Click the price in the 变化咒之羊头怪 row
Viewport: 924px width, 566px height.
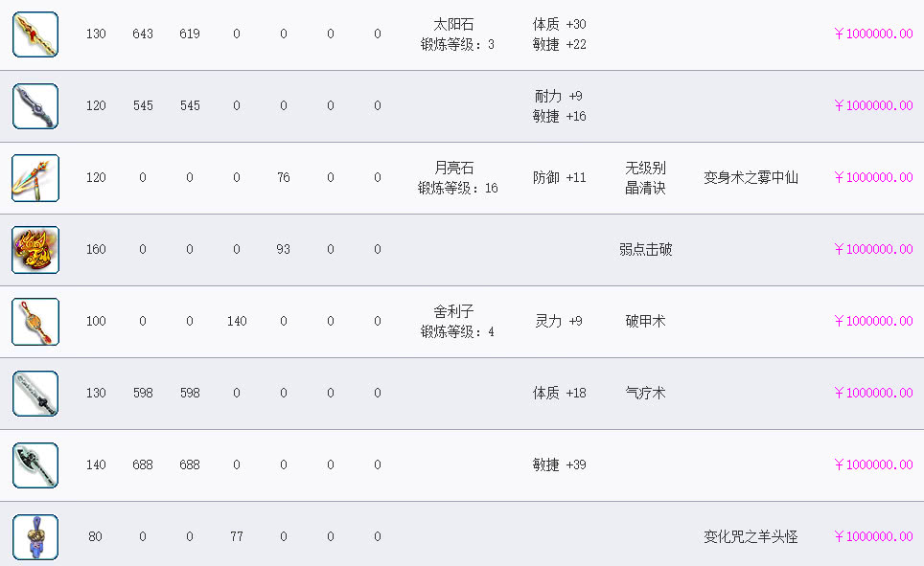873,537
